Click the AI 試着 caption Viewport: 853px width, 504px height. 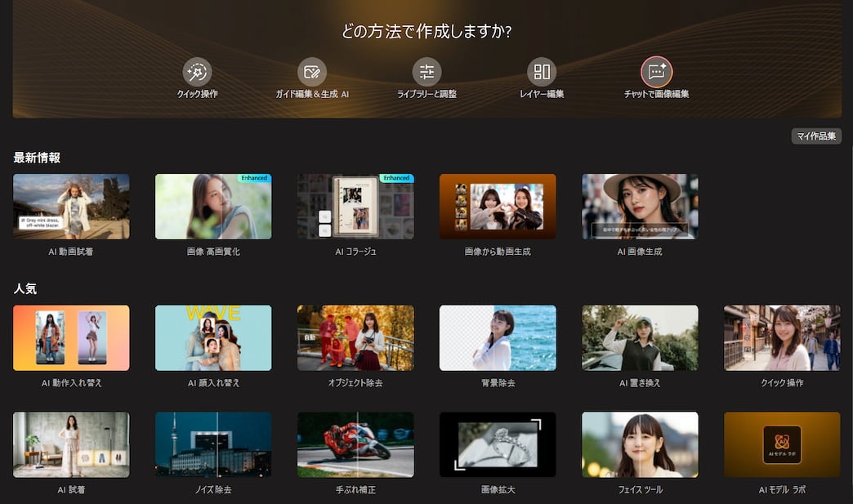(x=71, y=490)
